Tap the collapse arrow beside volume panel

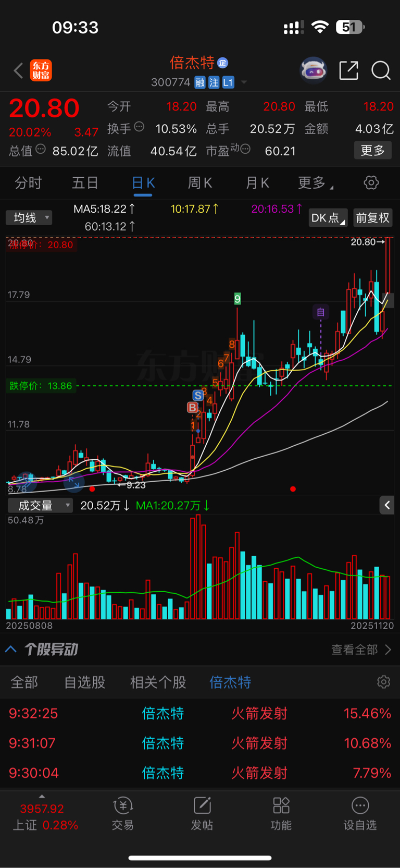point(387,505)
